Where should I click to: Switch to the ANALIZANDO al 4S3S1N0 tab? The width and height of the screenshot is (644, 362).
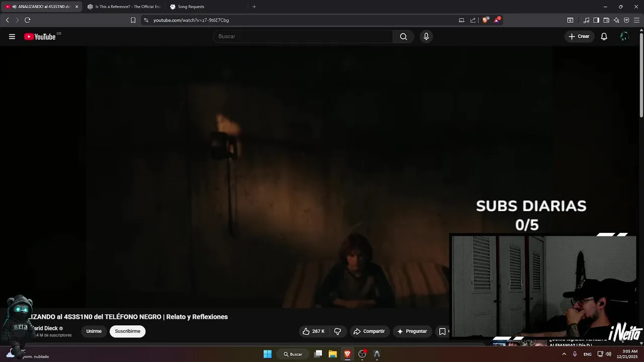[x=42, y=7]
